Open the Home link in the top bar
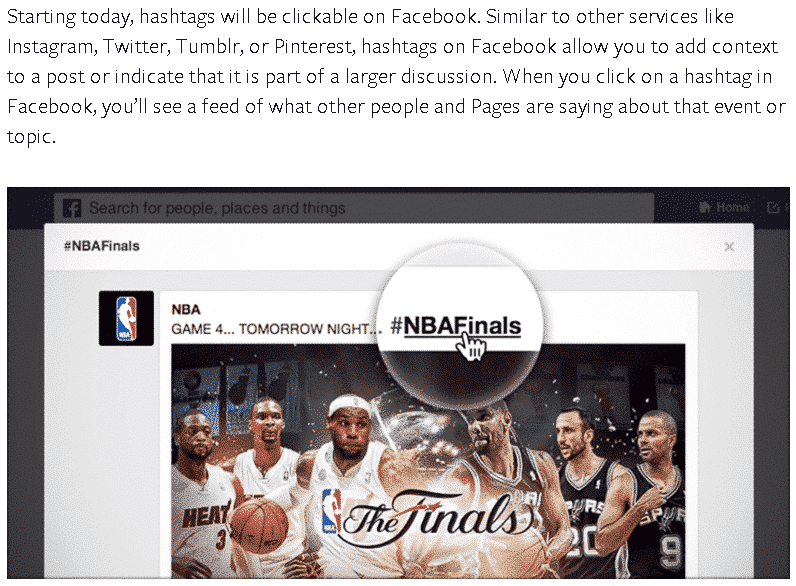The width and height of the screenshot is (796, 586). click(724, 207)
